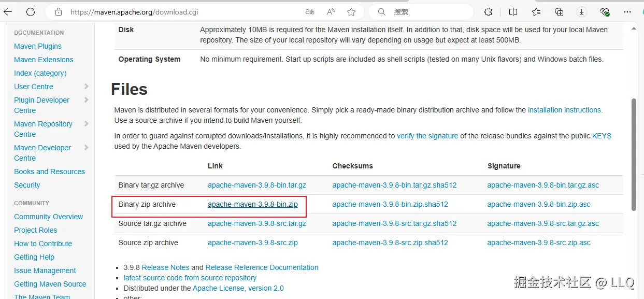Open the translate page icon
The width and height of the screenshot is (644, 299).
tap(310, 11)
